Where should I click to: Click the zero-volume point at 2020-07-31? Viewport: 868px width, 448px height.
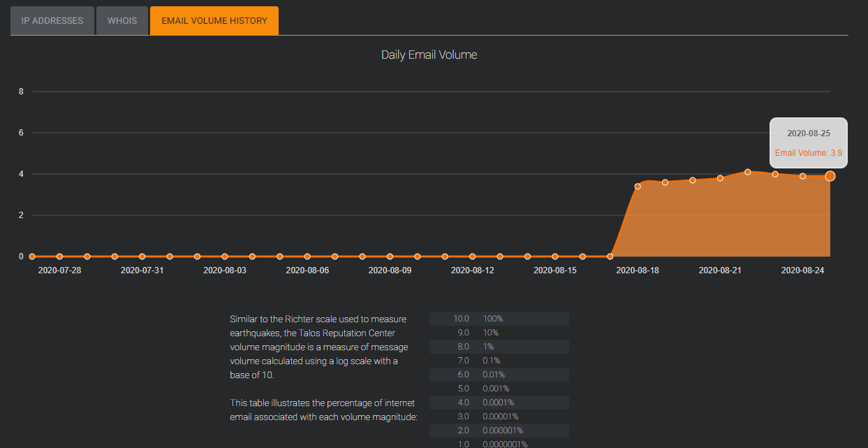(x=142, y=256)
